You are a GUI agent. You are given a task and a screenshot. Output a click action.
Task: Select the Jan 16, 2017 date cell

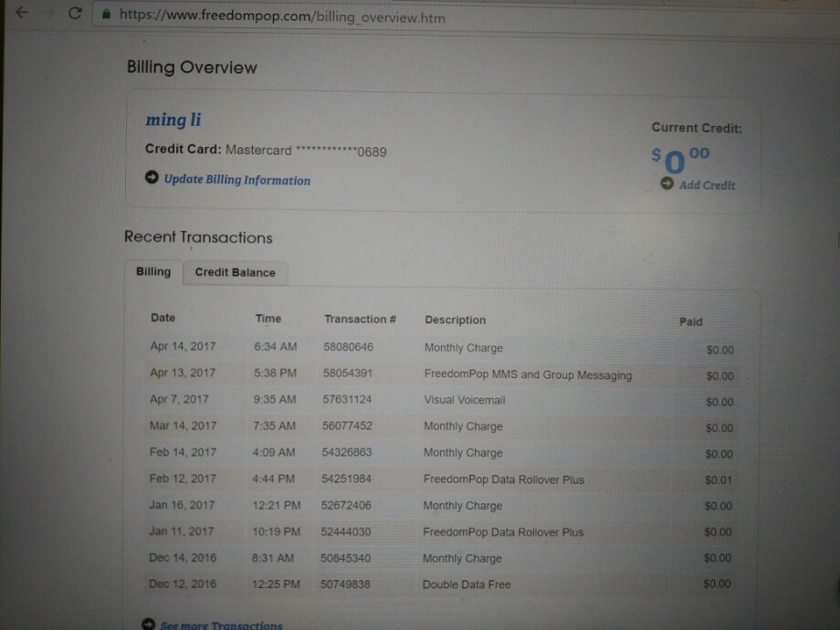(x=182, y=505)
